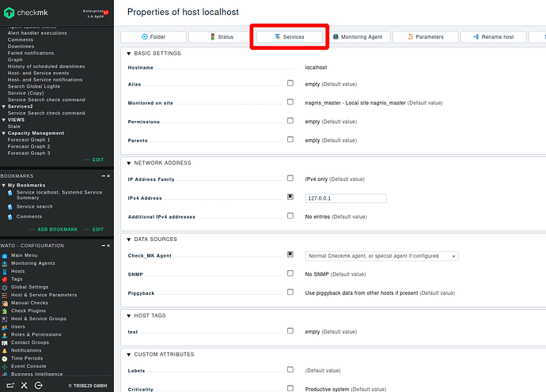Toggle the SNMP checkbox
The width and height of the screenshot is (546, 392).
coord(290,273)
